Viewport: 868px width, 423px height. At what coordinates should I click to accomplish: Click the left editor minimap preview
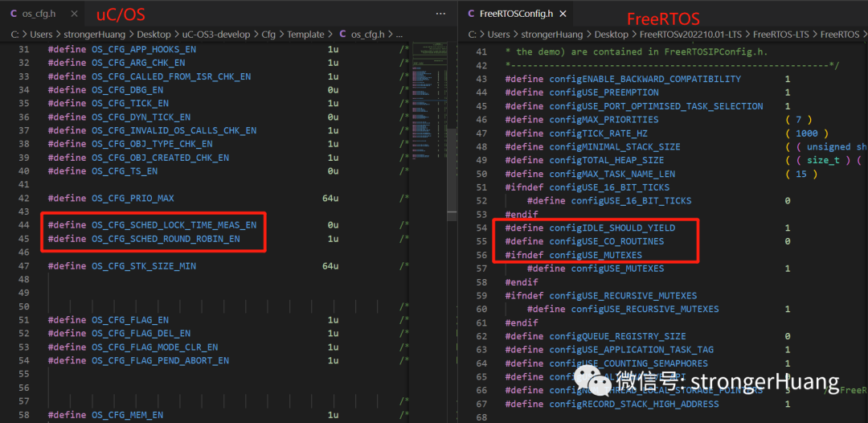[x=428, y=100]
